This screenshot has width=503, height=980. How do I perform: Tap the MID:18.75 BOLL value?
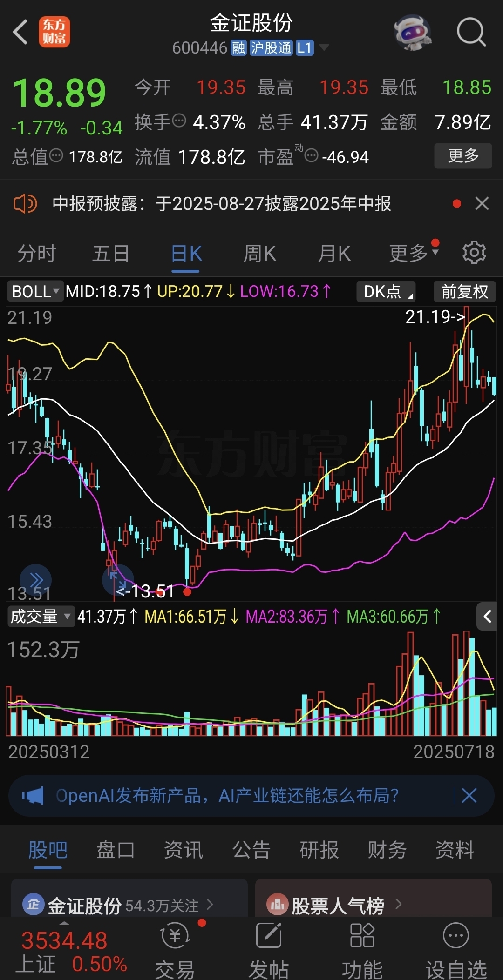109,292
